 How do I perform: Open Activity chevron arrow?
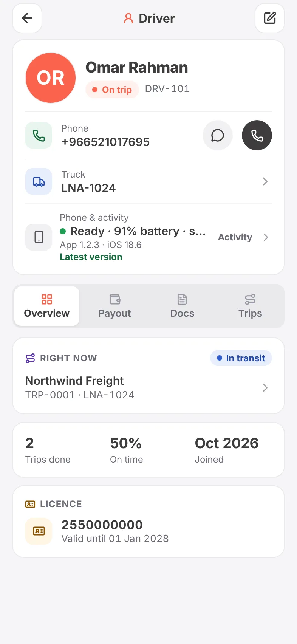click(266, 237)
